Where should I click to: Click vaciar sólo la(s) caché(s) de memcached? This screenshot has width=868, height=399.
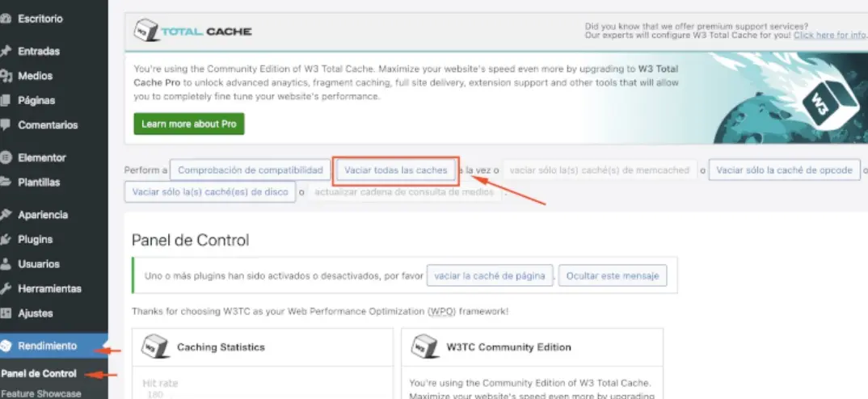coord(600,170)
